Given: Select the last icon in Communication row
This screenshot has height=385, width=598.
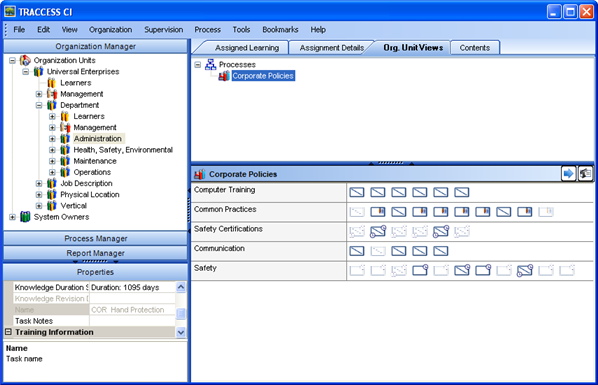Looking at the screenshot, I should 441,251.
